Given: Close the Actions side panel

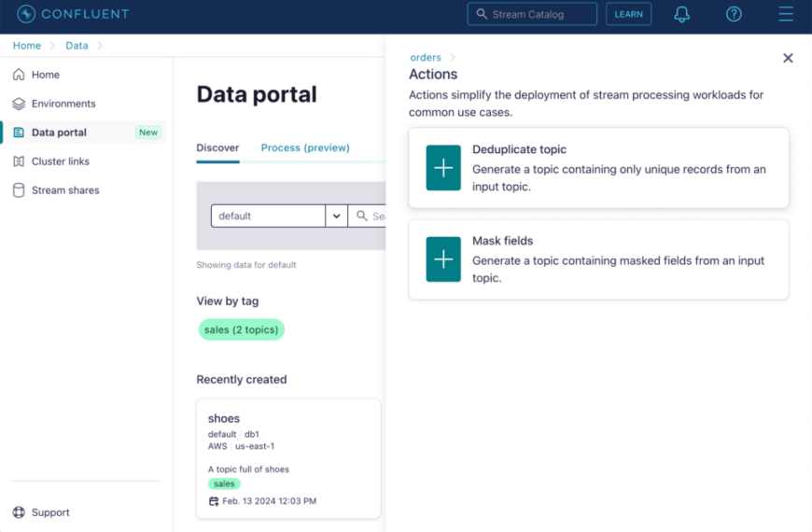Looking at the screenshot, I should pyautogui.click(x=788, y=58).
